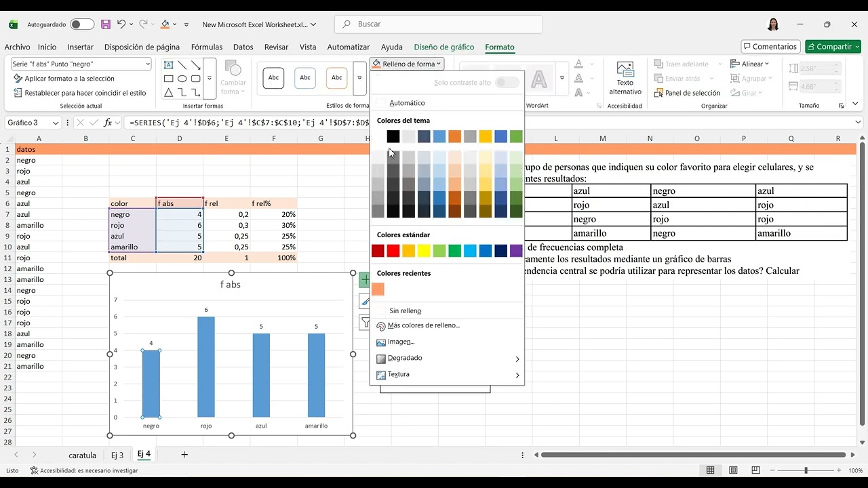The image size is (868, 488).
Task: Click the fill color bucket in quick access toolbar
Action: tap(165, 24)
